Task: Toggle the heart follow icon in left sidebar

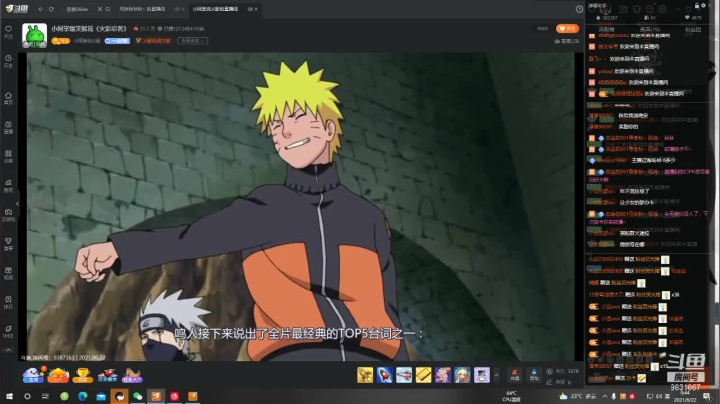Action: [x=8, y=31]
